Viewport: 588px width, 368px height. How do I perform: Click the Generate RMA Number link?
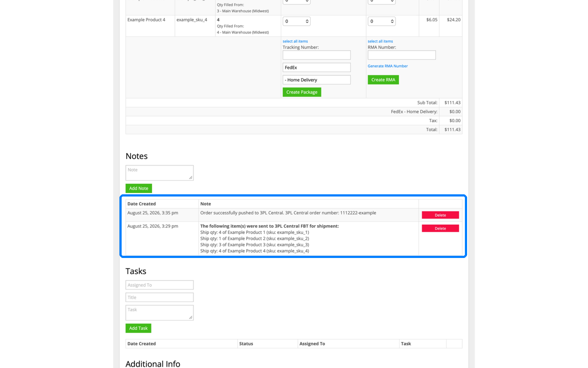point(388,66)
